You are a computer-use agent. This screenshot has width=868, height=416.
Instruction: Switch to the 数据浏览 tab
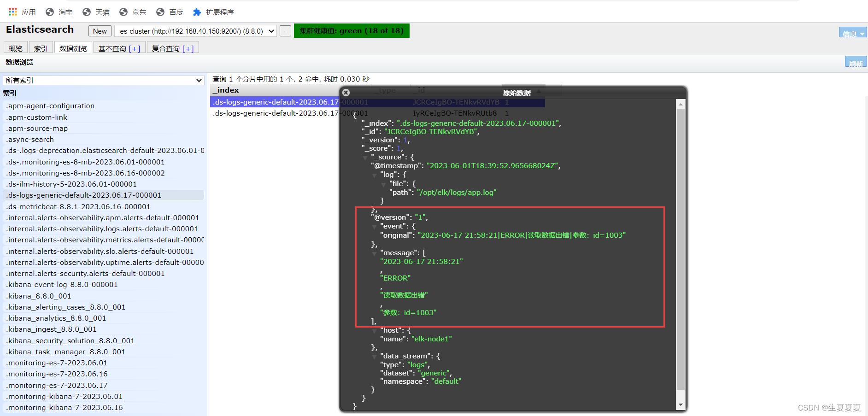(73, 48)
